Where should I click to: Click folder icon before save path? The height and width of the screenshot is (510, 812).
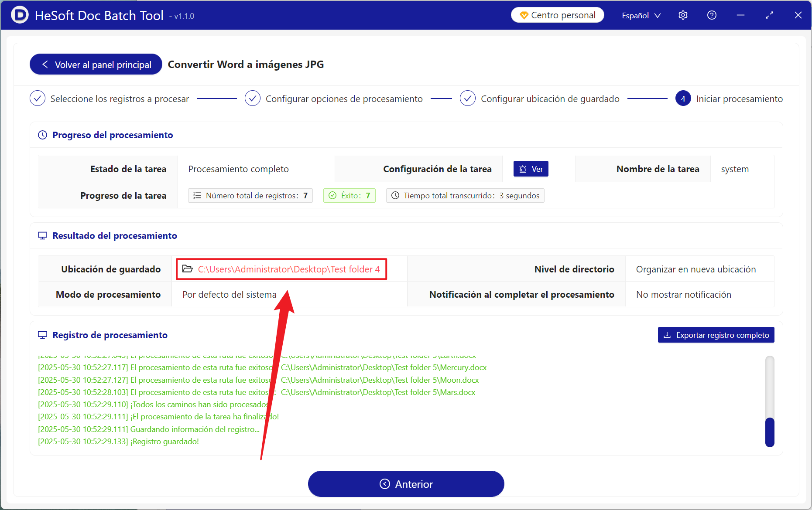coord(188,269)
